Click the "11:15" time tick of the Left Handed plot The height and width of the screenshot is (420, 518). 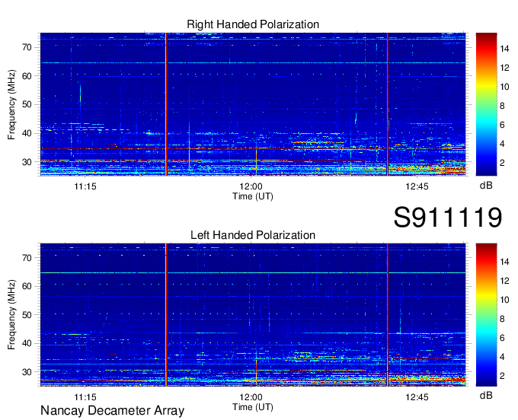click(85, 397)
